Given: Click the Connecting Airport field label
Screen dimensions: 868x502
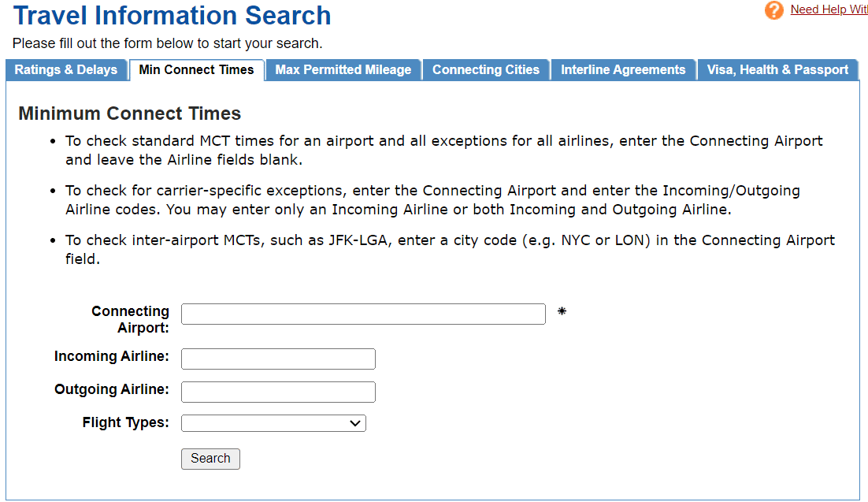Looking at the screenshot, I should (130, 319).
